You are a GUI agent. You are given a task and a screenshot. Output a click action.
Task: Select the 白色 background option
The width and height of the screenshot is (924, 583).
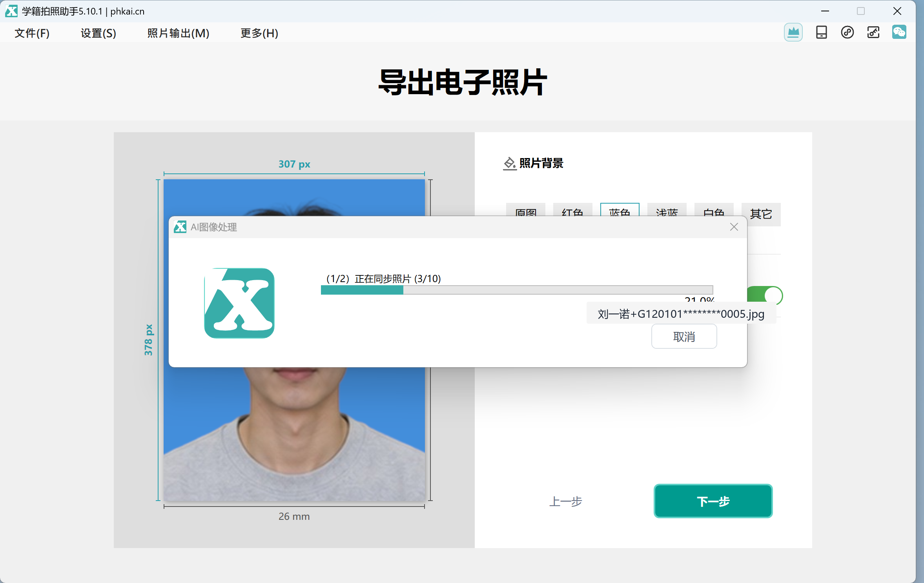click(x=714, y=210)
